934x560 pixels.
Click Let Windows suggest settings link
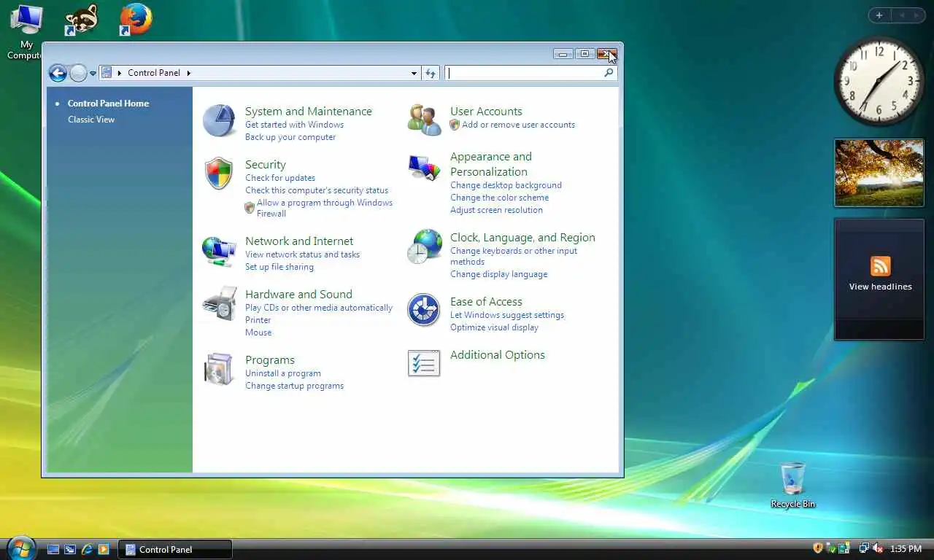(x=507, y=315)
